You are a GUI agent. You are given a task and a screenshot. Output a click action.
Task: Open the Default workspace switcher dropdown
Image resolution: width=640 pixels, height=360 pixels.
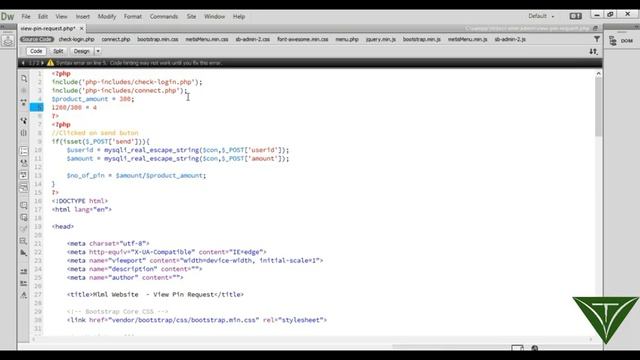point(541,16)
